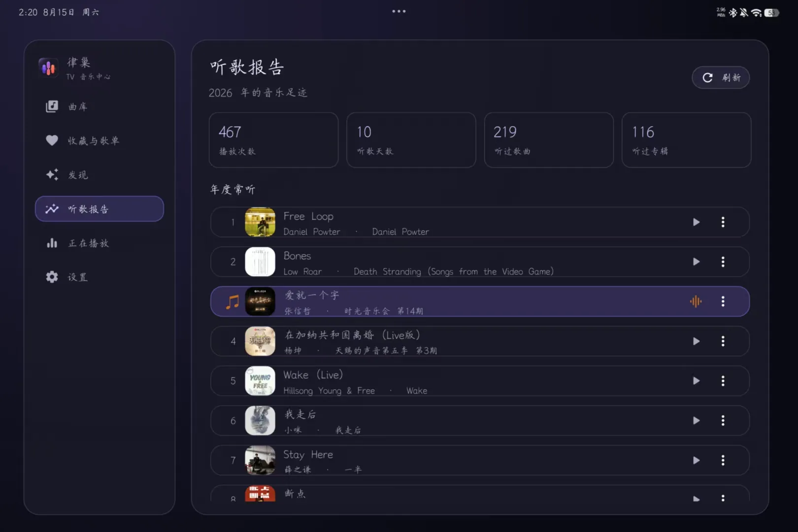Viewport: 798px width, 532px height.
Task: Open the 发现 sparkle icon
Action: [x=52, y=174]
